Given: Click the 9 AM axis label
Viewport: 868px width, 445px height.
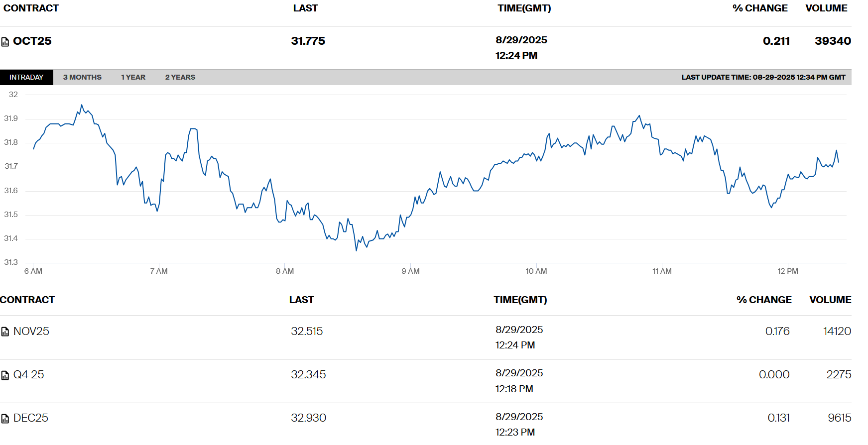Looking at the screenshot, I should tap(410, 271).
